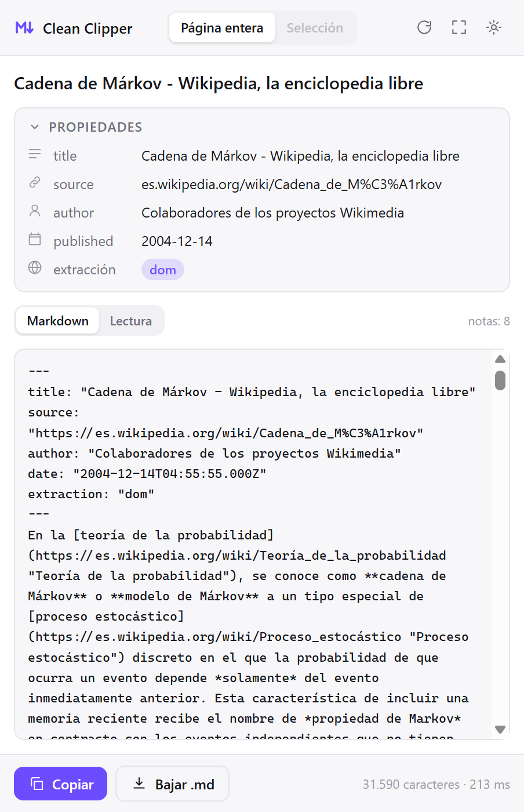Image resolution: width=524 pixels, height=812 pixels.
Task: Edit the title property value
Action: coord(300,156)
